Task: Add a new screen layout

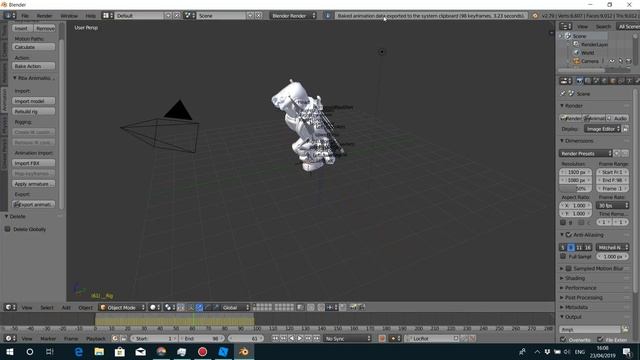Action: tap(168, 16)
